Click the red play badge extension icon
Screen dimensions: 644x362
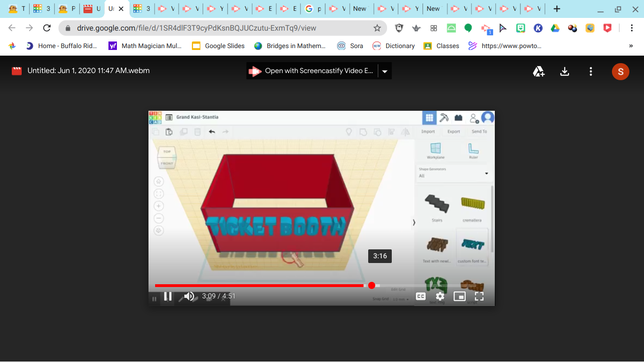(607, 28)
